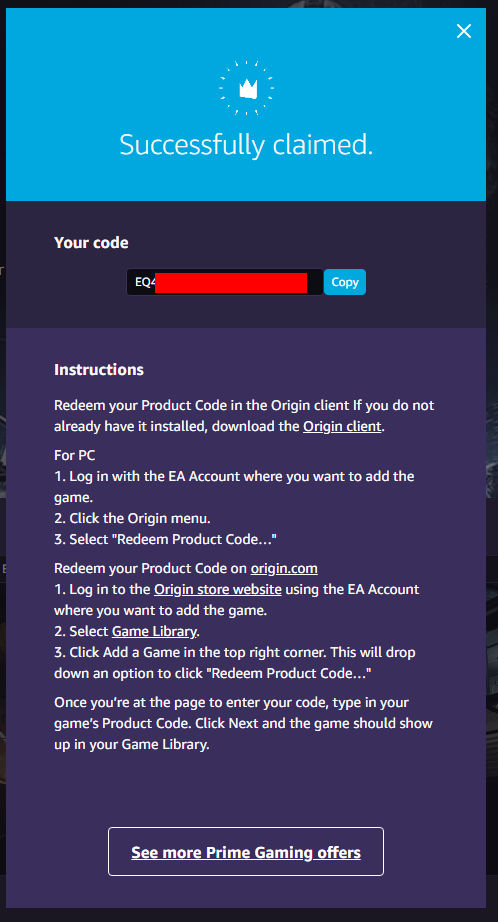Click the Select Redeem Product Code step
The image size is (498, 922).
(x=165, y=540)
